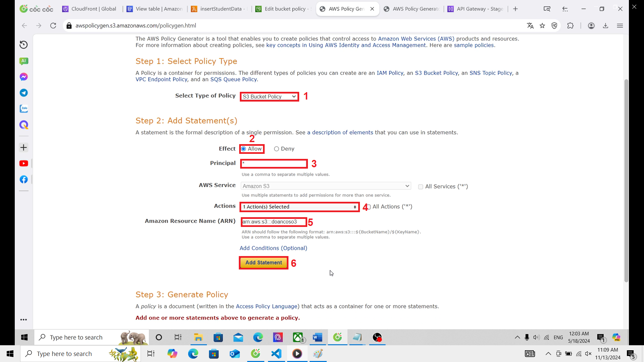644x362 pixels.
Task: Open YouTube from the browser sidebar
Action: pos(23,163)
